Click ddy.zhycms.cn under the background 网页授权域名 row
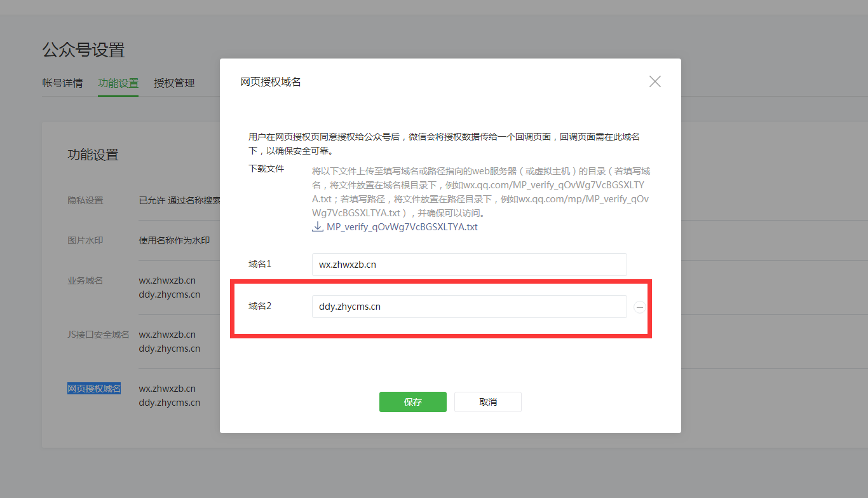The image size is (868, 498). click(x=170, y=403)
